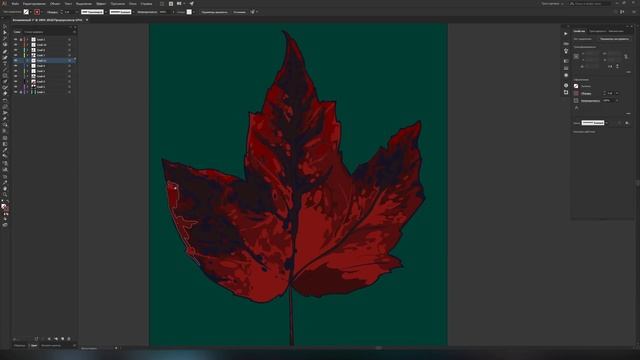Open the Edit menu

click(x=34, y=4)
